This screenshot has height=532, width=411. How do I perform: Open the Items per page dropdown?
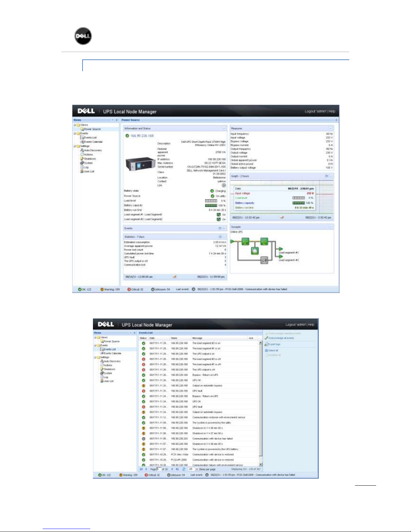coord(197,469)
